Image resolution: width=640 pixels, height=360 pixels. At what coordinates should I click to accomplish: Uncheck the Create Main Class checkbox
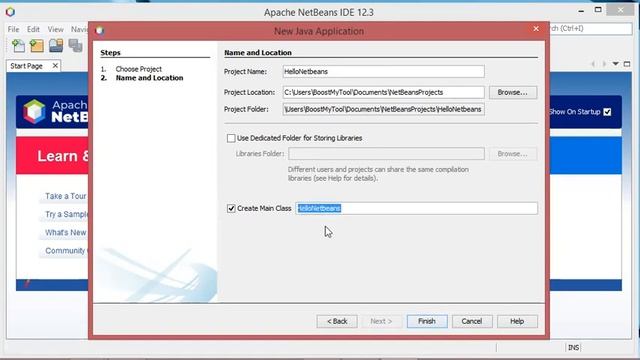[x=231, y=209]
